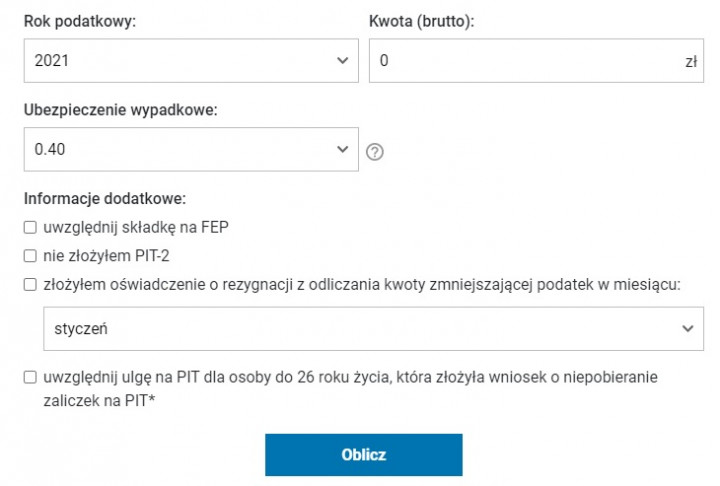Click the Kwota (brutto) label

click(422, 21)
